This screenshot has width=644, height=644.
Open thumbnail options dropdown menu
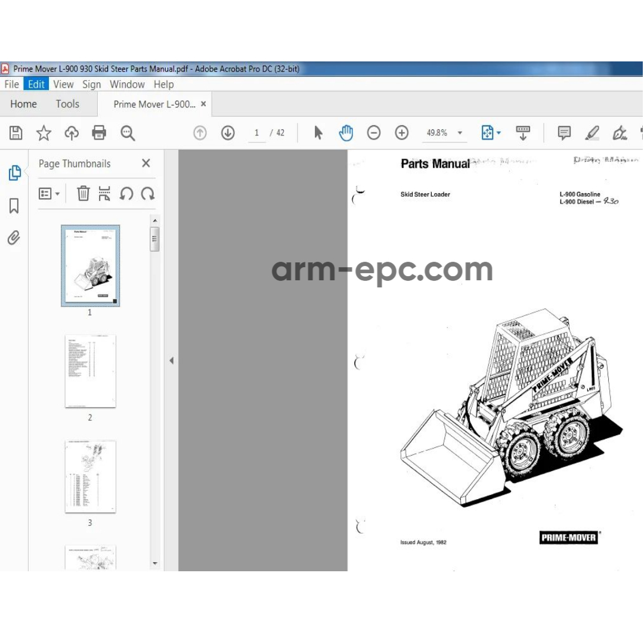click(49, 193)
